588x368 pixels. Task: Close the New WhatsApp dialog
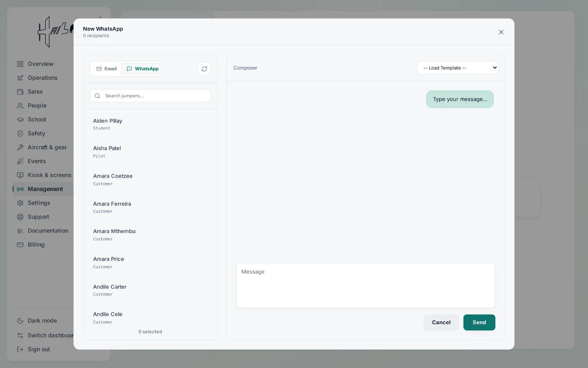501,32
